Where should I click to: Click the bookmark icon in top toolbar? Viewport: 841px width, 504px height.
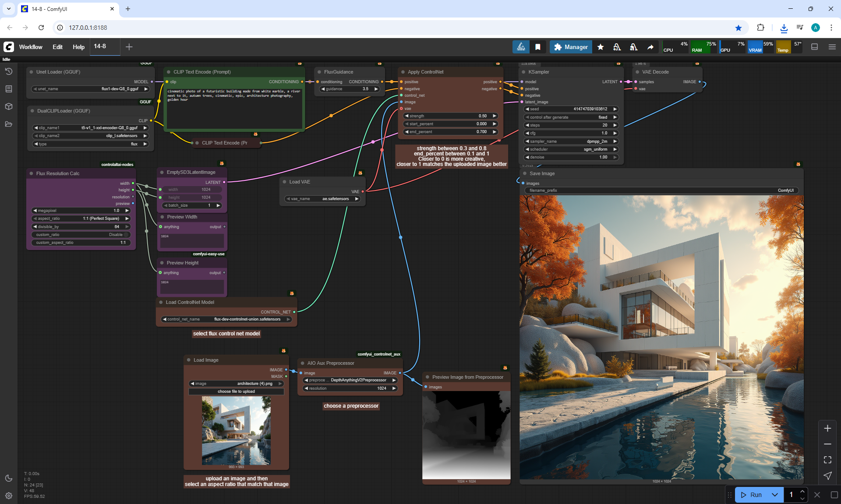538,47
